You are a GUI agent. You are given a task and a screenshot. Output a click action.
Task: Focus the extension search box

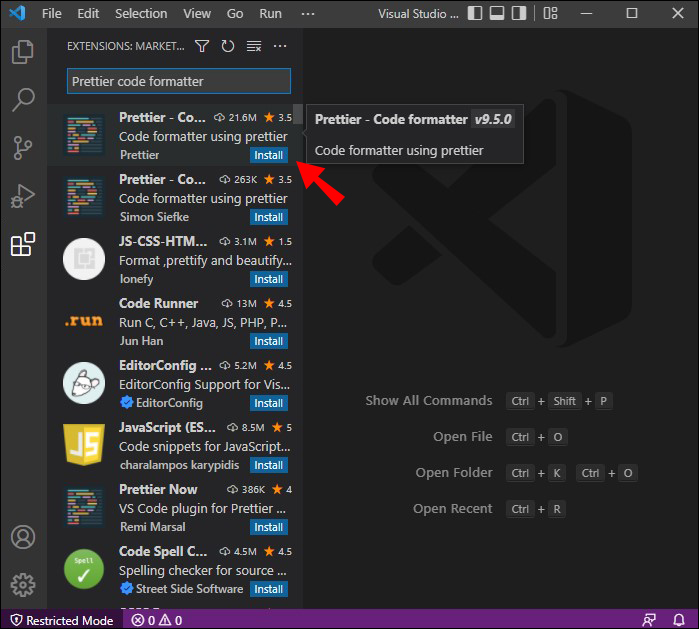(179, 81)
